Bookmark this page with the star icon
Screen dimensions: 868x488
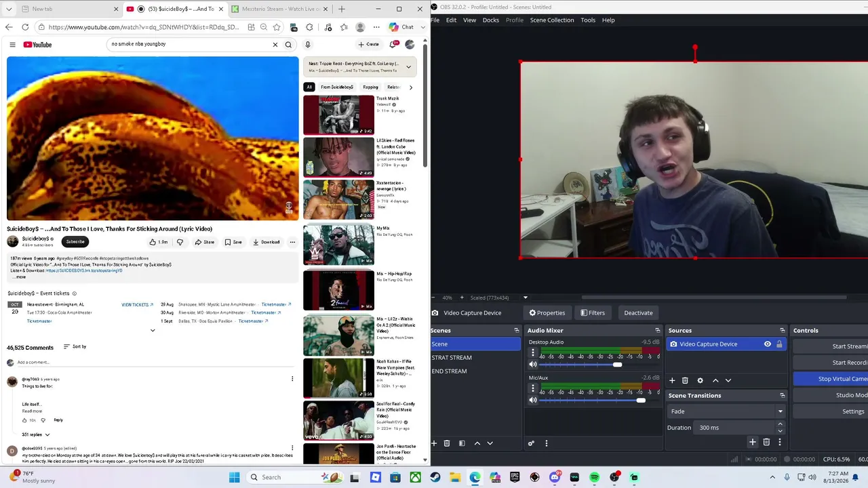[277, 27]
